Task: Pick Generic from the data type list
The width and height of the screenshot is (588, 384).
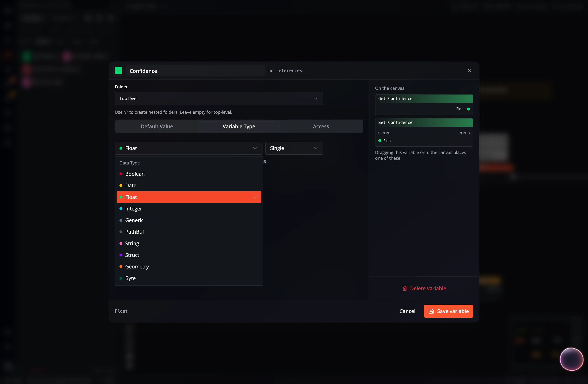Action: point(189,220)
